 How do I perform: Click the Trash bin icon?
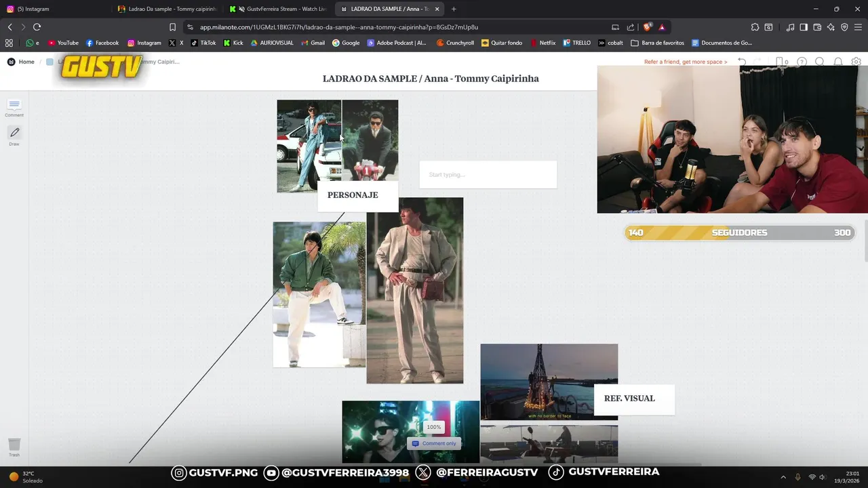point(14,447)
